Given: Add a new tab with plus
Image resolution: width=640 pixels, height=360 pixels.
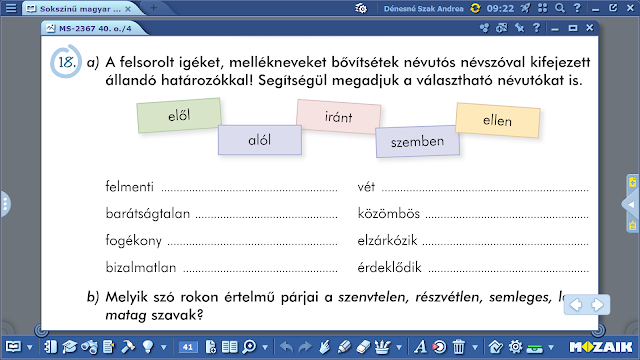Looking at the screenshot, I should 153,8.
